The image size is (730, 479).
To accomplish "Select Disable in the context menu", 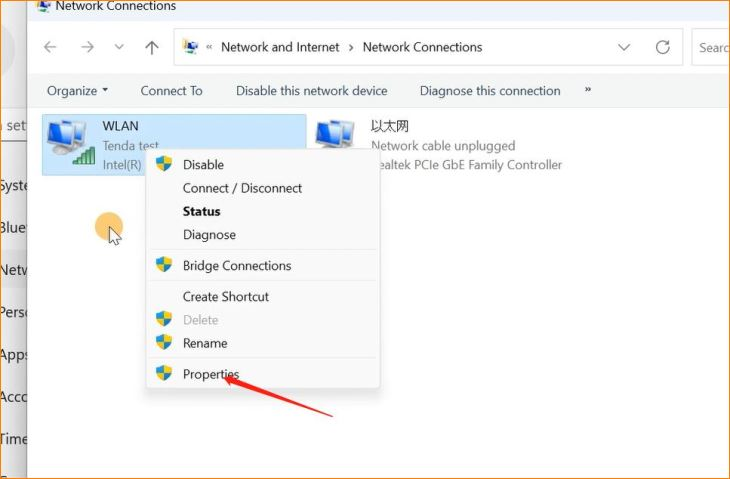I will (x=203, y=164).
